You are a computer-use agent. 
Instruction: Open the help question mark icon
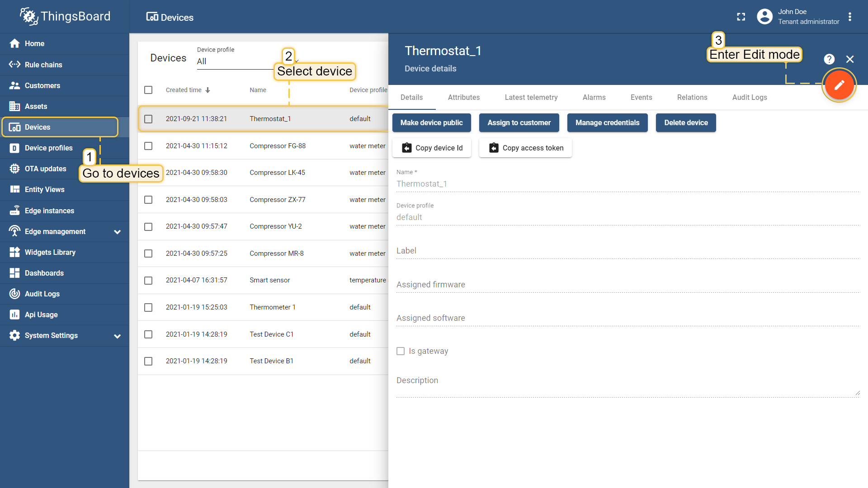(x=829, y=59)
